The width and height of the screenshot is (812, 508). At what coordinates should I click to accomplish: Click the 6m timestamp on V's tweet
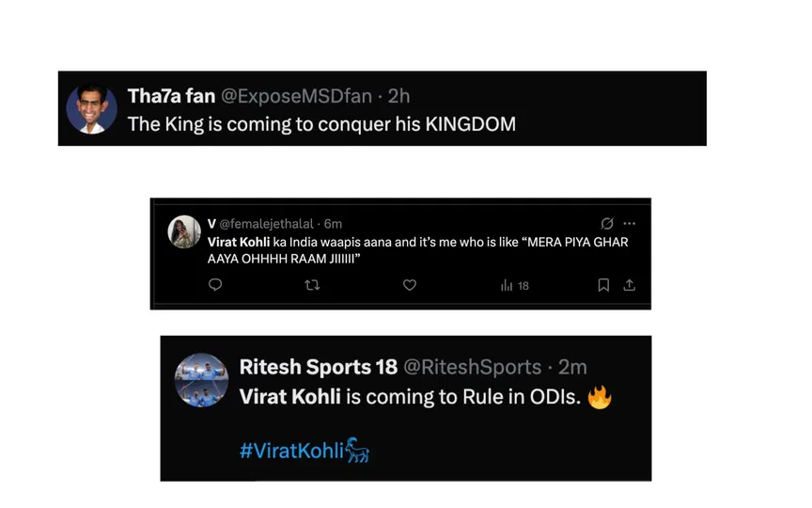point(333,224)
